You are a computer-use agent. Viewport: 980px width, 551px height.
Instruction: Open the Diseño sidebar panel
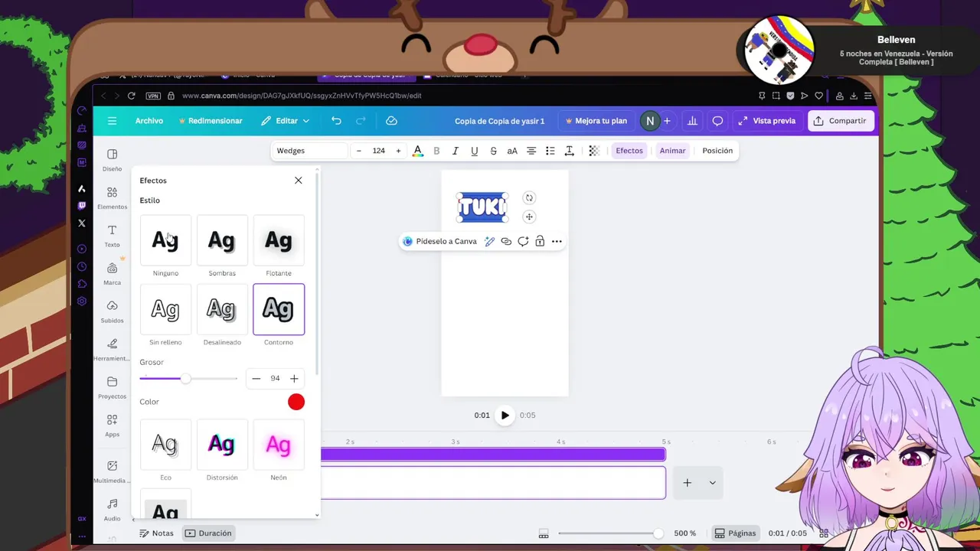[x=112, y=160]
